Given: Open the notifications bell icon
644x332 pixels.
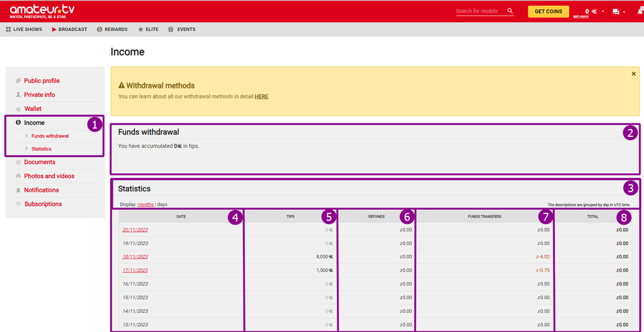Looking at the screenshot, I should coord(639,11).
